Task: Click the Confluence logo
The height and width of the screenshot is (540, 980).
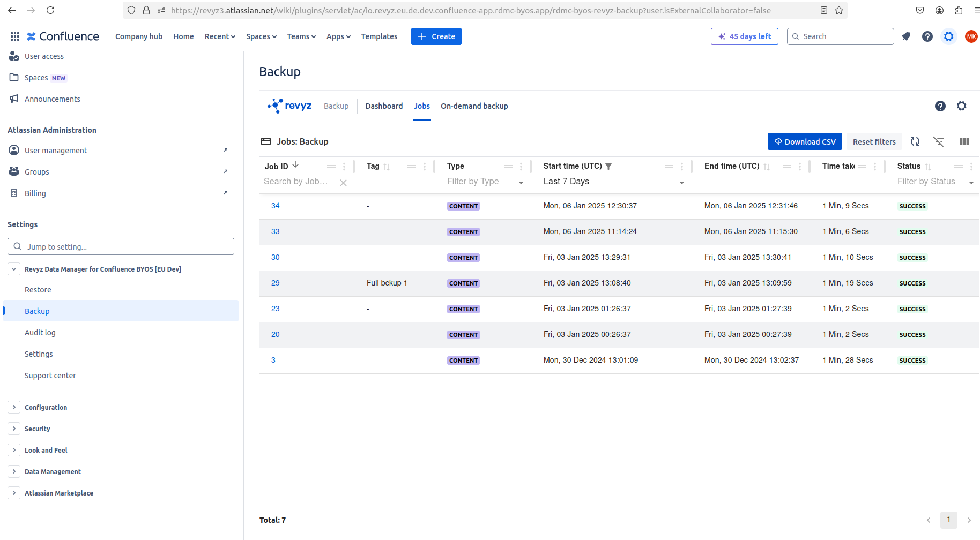Action: [x=63, y=36]
